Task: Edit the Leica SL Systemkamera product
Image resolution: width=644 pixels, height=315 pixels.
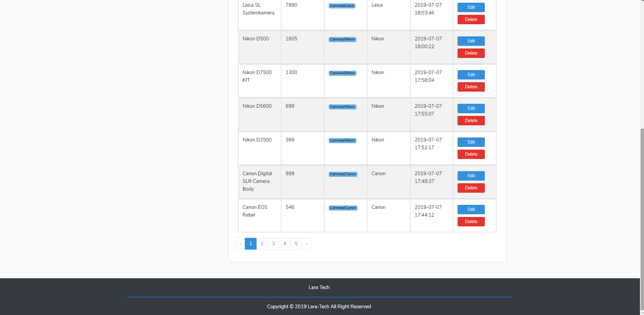Action: [x=471, y=7]
